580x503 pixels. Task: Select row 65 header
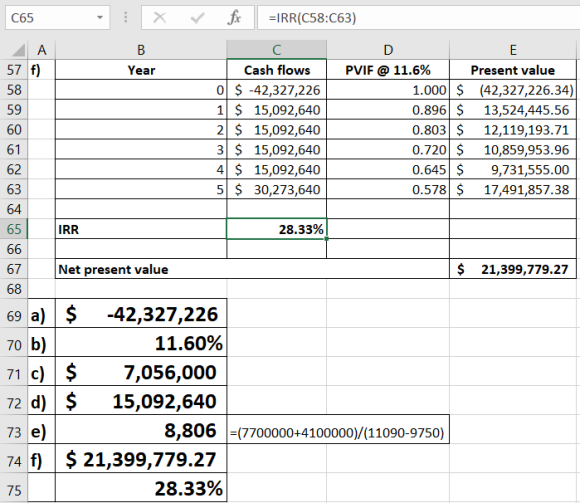click(x=14, y=229)
